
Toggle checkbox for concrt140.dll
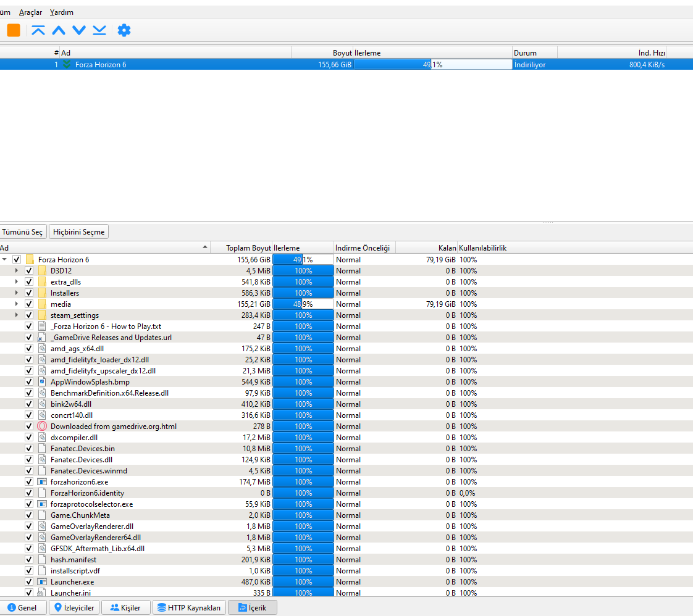pos(29,415)
